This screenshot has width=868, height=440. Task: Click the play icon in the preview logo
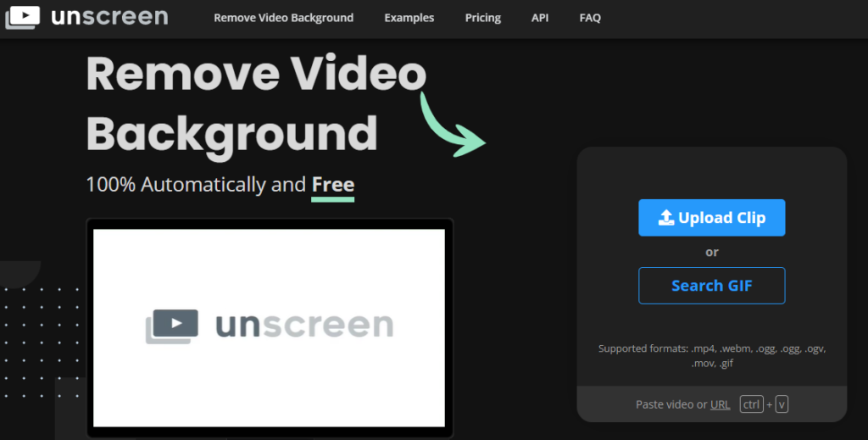pos(175,323)
